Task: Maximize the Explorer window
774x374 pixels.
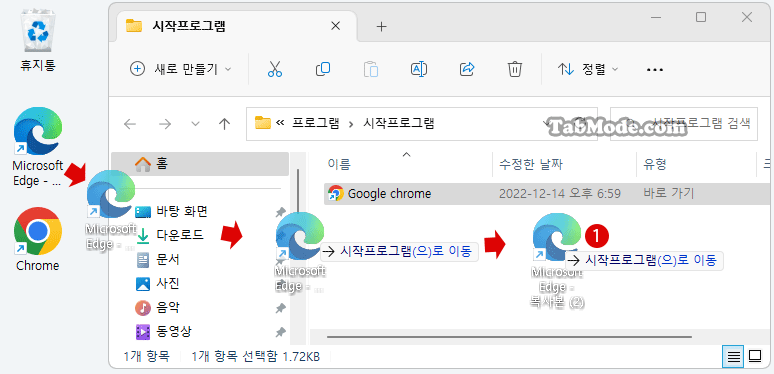Action: [x=700, y=18]
